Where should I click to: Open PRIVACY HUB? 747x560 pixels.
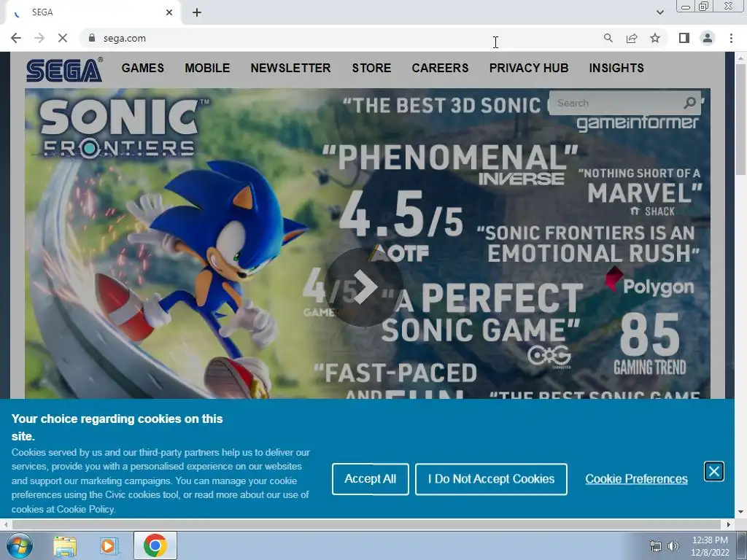point(529,68)
